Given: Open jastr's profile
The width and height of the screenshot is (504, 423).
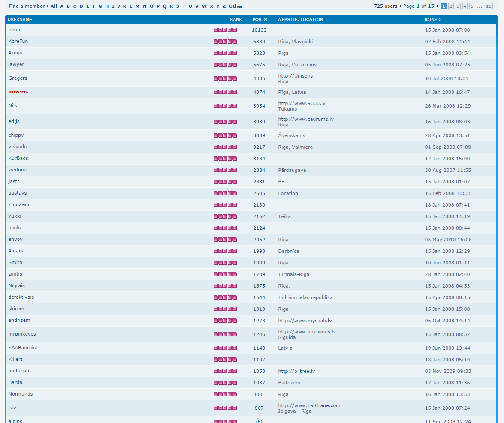Looking at the screenshot, I should click(14, 181).
